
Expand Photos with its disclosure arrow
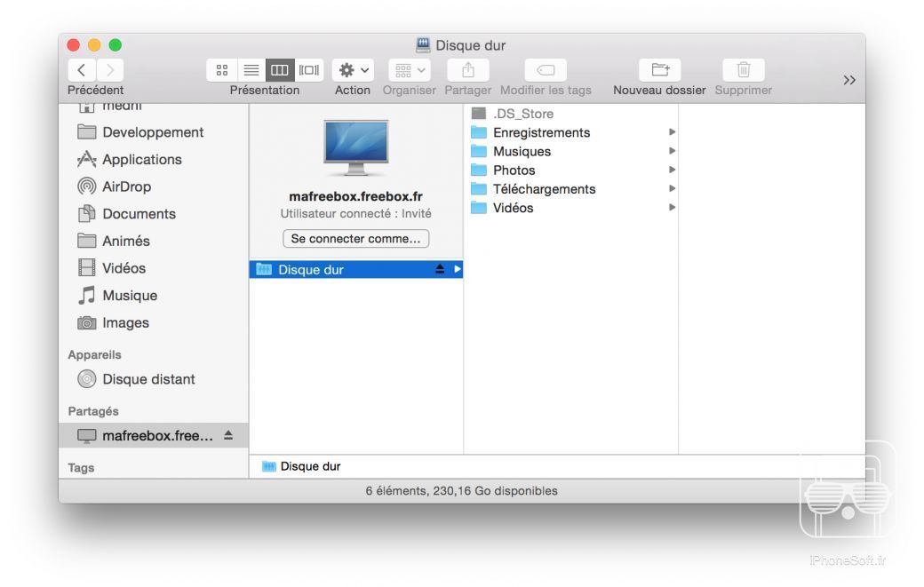672,170
